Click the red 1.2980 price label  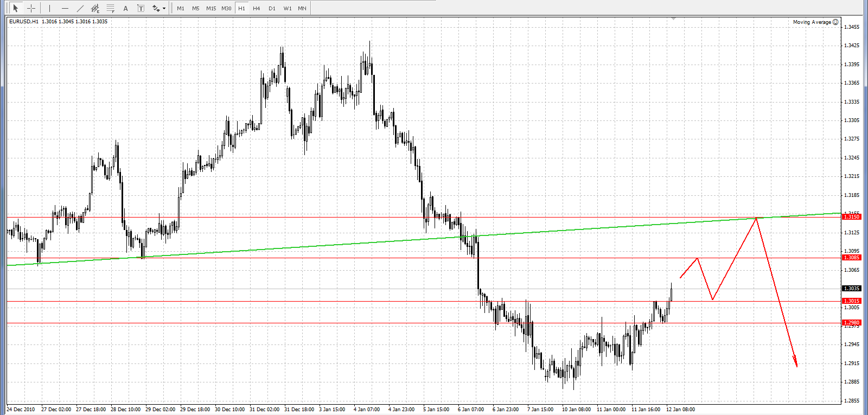click(851, 323)
